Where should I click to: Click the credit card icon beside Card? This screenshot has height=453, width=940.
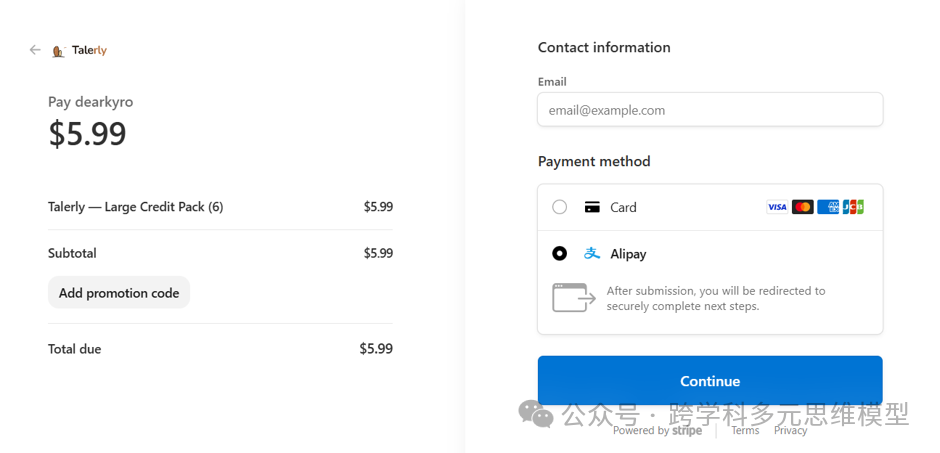coord(592,207)
